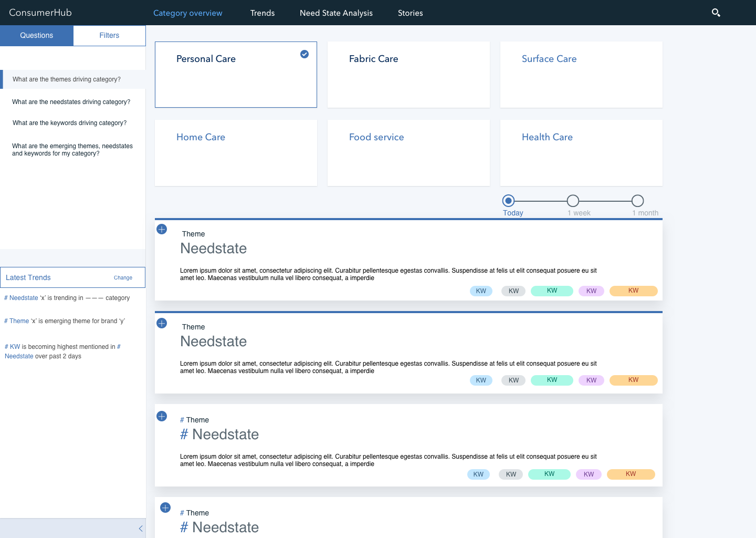Click the green KW tag in second card
The width and height of the screenshot is (756, 538).
[x=552, y=380]
